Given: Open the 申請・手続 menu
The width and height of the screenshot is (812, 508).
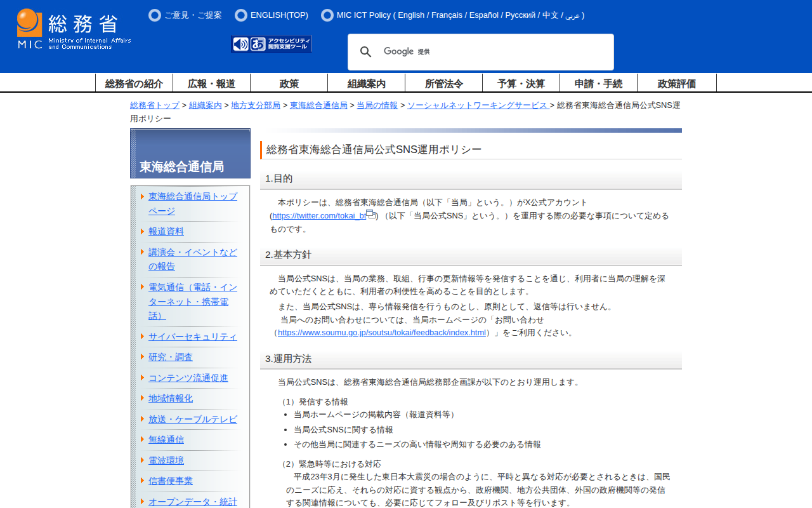Looking at the screenshot, I should (x=598, y=83).
